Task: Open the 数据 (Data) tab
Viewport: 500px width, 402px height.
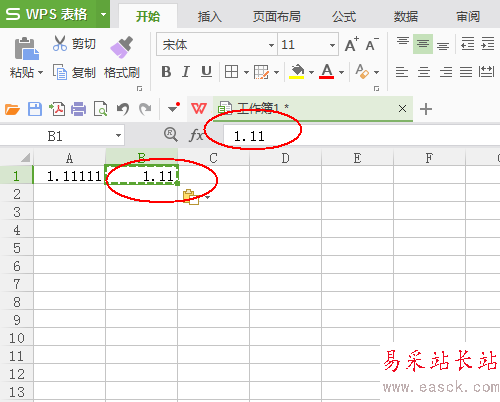Action: [x=406, y=16]
